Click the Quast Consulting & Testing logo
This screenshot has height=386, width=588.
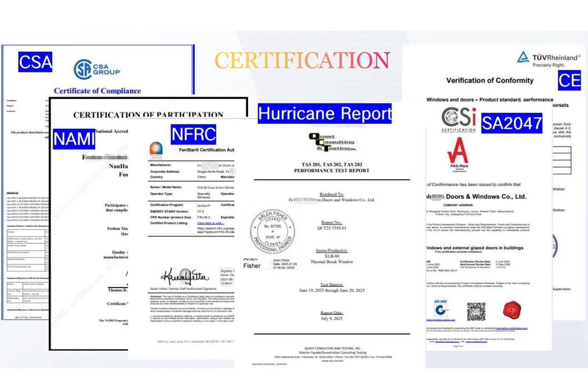tap(331, 143)
